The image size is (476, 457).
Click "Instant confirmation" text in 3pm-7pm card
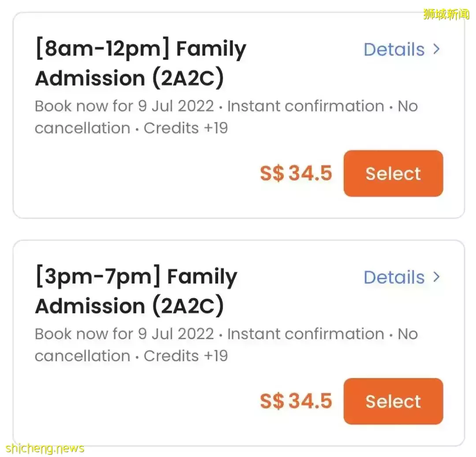305,334
